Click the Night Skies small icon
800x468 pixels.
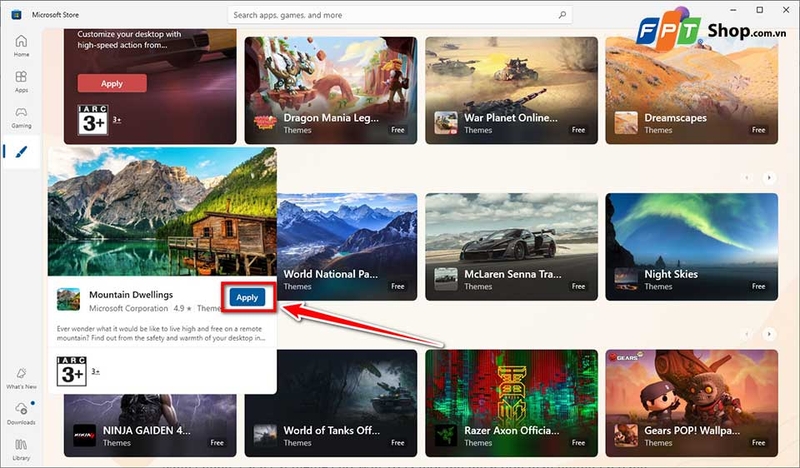[626, 279]
